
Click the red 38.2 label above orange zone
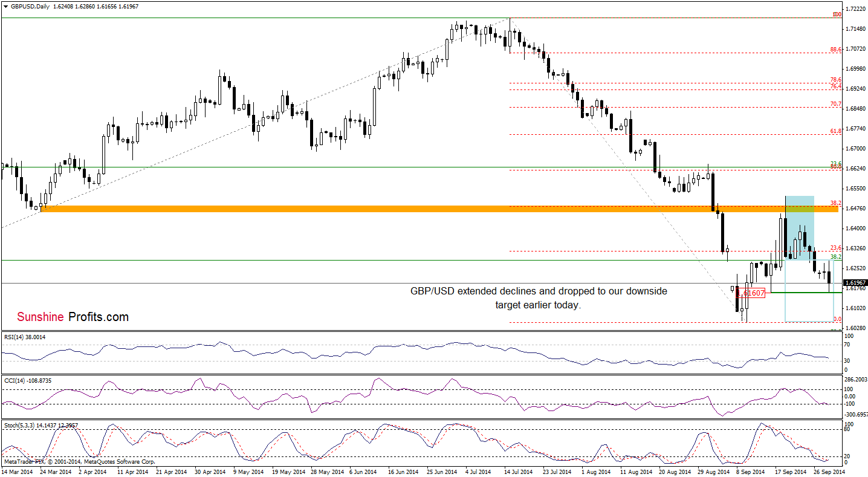coord(836,203)
